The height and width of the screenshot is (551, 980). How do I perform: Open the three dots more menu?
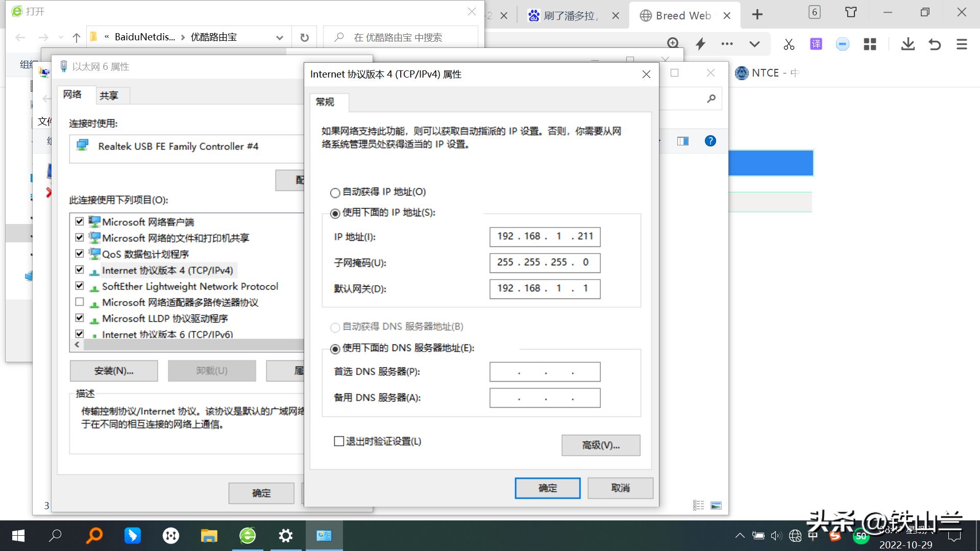(727, 44)
